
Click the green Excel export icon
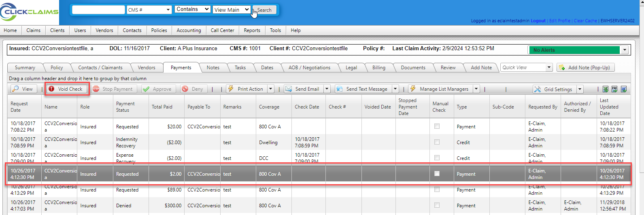point(606,89)
